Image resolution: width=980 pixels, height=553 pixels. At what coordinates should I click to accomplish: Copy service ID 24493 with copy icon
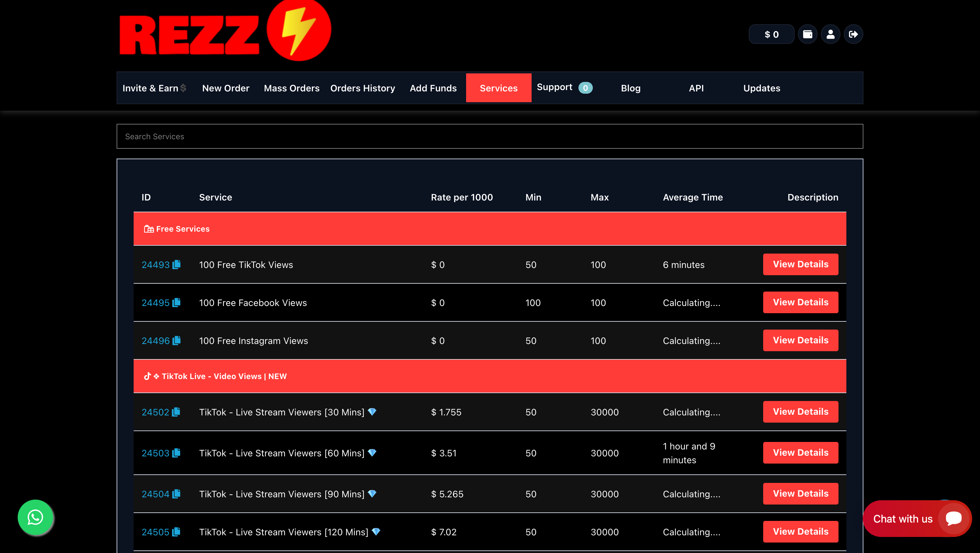(177, 264)
